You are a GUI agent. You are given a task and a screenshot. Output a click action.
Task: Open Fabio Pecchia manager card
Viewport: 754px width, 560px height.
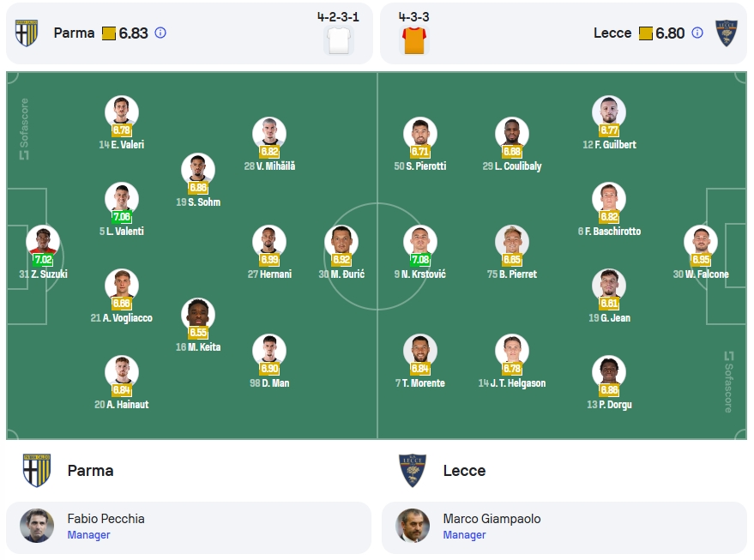tap(189, 527)
